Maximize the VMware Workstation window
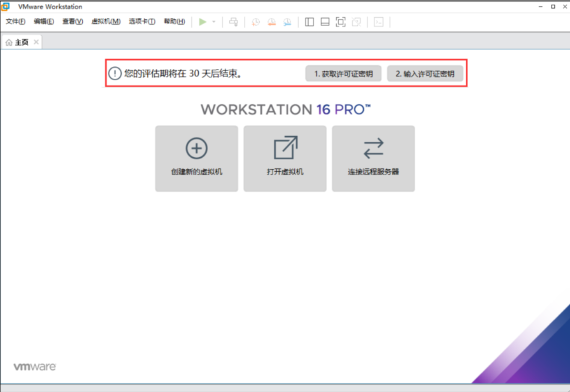The height and width of the screenshot is (392, 570). tap(553, 7)
